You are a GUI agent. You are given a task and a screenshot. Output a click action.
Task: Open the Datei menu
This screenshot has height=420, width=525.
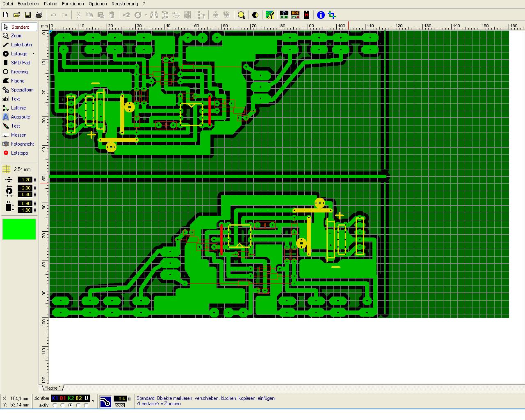click(x=8, y=4)
